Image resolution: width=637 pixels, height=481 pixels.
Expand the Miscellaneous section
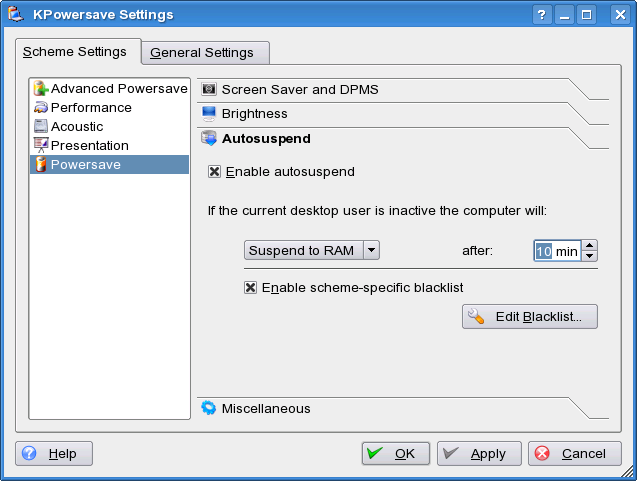pyautogui.click(x=266, y=408)
